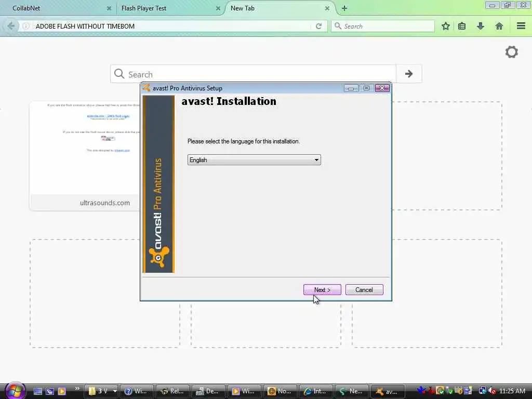Image resolution: width=532 pixels, height=399 pixels.
Task: Open downloads arrow icon
Action: coord(481,26)
